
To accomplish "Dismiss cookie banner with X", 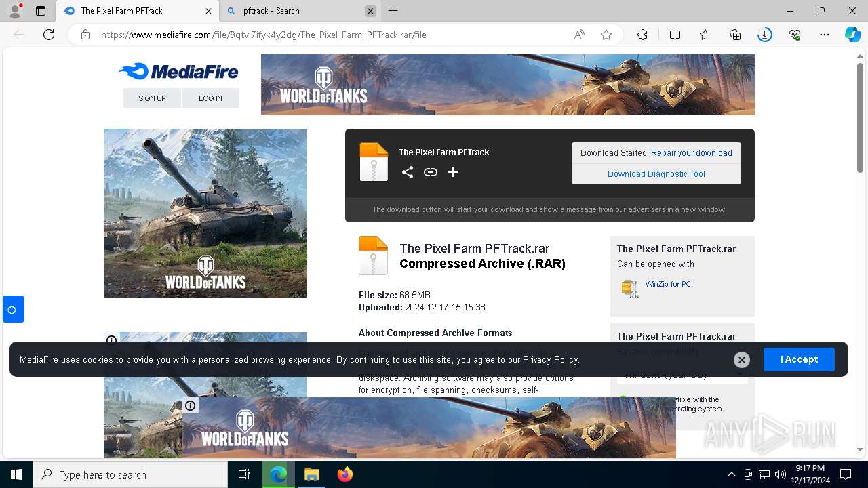I will point(742,360).
